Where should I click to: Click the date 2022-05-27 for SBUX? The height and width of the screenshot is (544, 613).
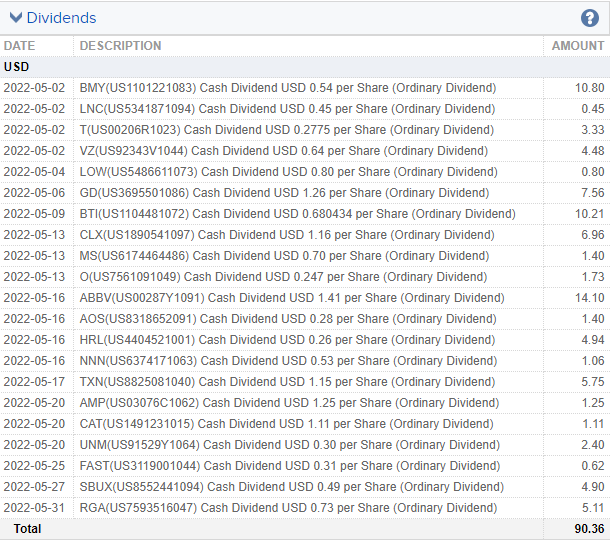click(x=34, y=487)
